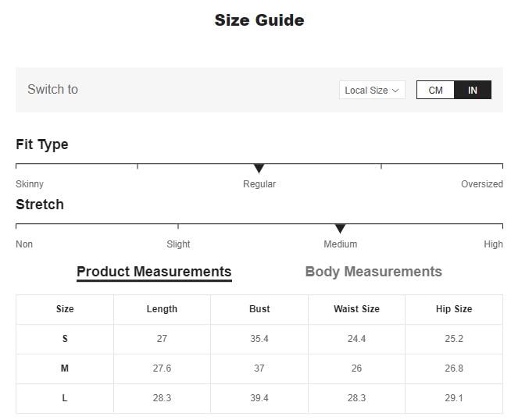Select the size L row label
Screen dimensions: 511x420
pos(65,398)
